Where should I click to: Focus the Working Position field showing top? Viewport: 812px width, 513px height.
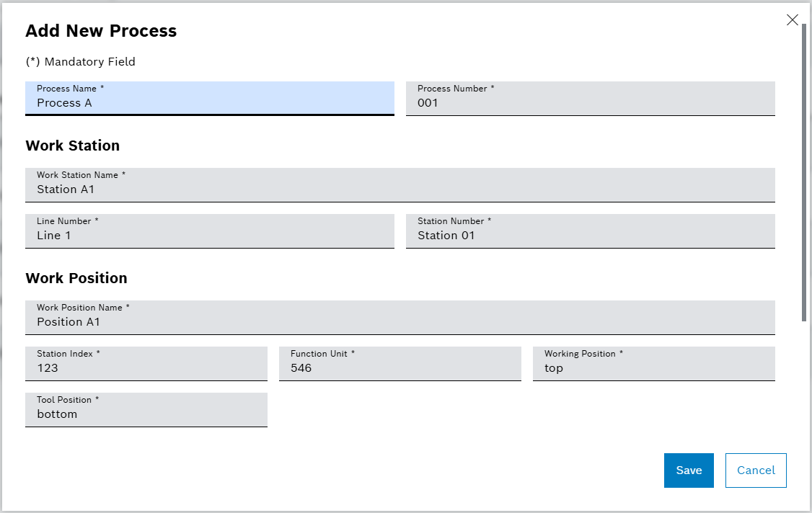tap(653, 364)
